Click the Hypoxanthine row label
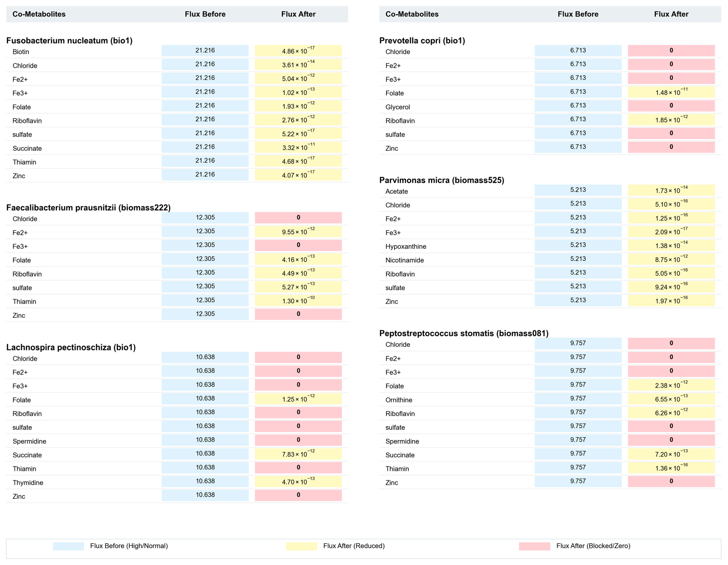This screenshot has width=728, height=565. 406,246
